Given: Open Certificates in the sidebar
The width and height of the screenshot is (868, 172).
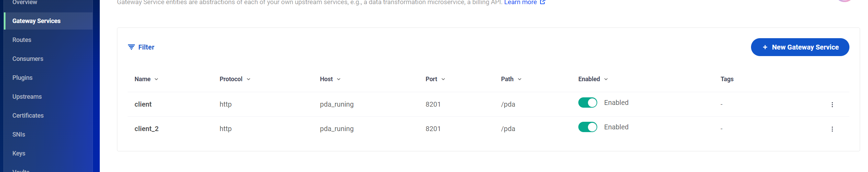Looking at the screenshot, I should point(28,116).
